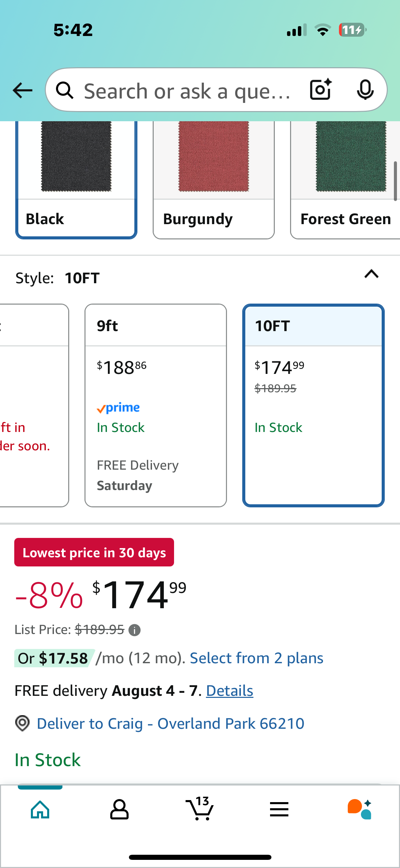Launch the Rufus AI assistant icon
This screenshot has height=868, width=400.
tap(360, 809)
